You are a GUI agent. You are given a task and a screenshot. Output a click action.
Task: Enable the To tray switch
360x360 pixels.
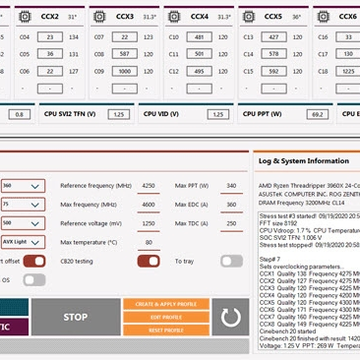232,261
